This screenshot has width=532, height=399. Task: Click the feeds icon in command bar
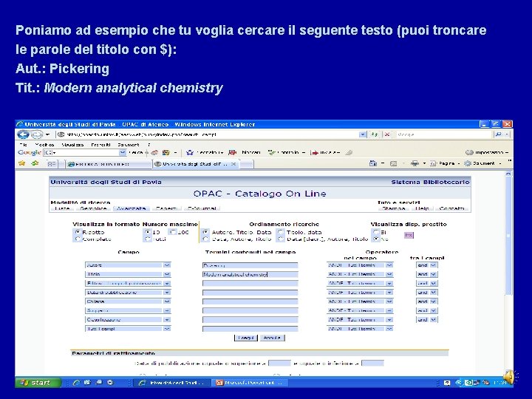[393, 163]
